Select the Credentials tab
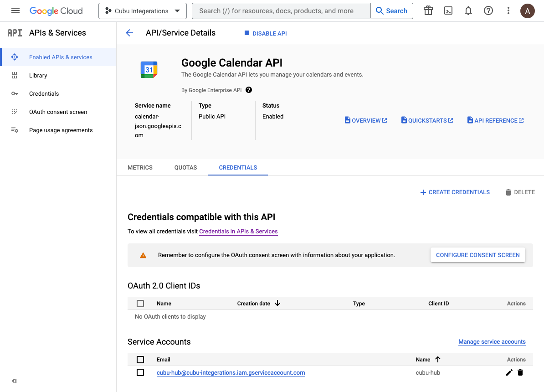The image size is (544, 392). pyautogui.click(x=238, y=167)
